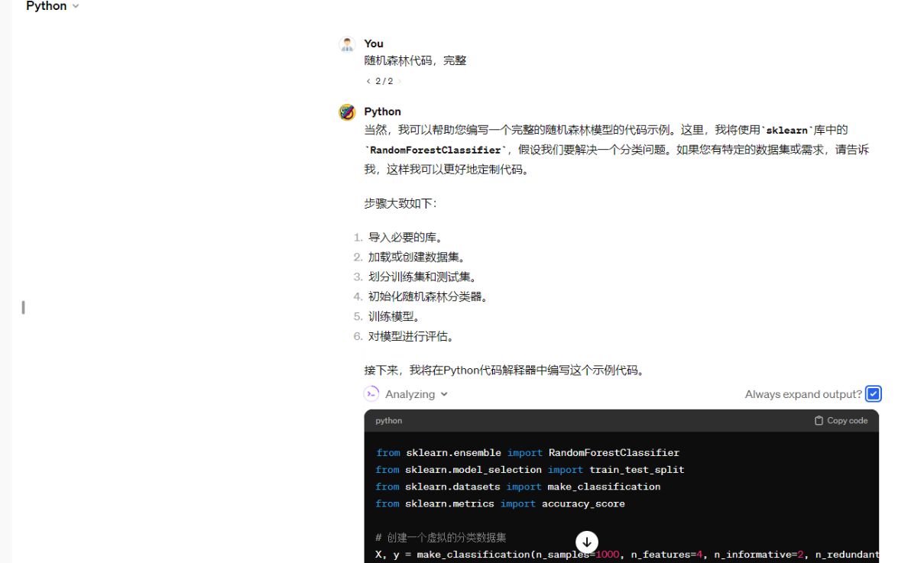
Task: Expand the Analyzing chevron
Action: (444, 394)
